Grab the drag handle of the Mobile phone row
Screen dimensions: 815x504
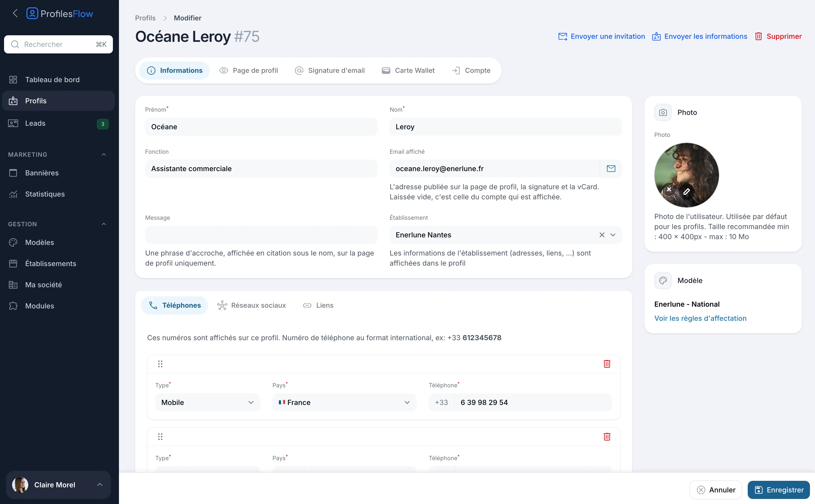160,364
